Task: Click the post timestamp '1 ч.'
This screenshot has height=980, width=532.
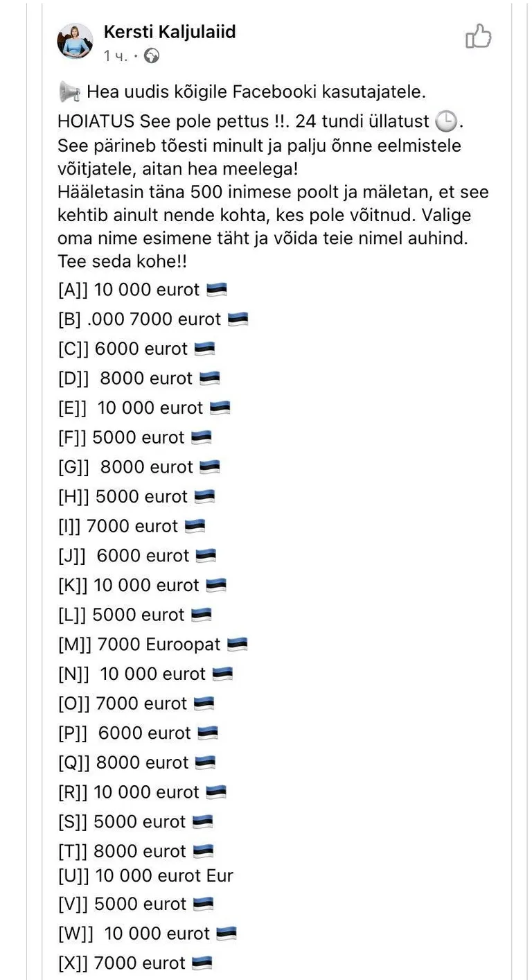Action: [116, 56]
